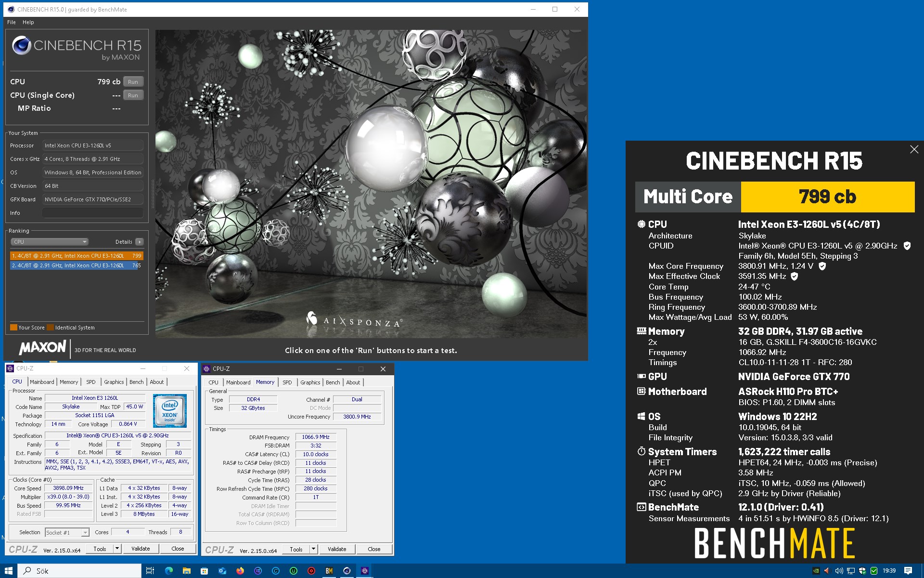Click the red gear circle taskbar icon
924x578 pixels.
pyautogui.click(x=311, y=571)
